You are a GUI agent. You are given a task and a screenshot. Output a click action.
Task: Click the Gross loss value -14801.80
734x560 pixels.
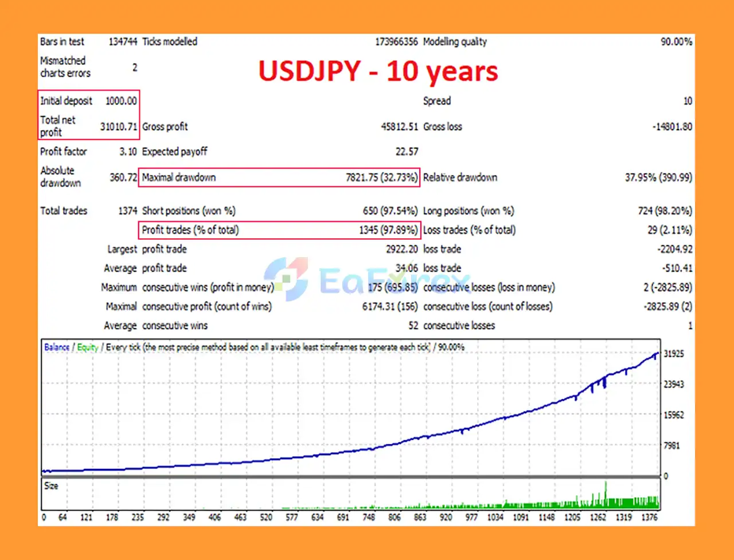tap(672, 127)
